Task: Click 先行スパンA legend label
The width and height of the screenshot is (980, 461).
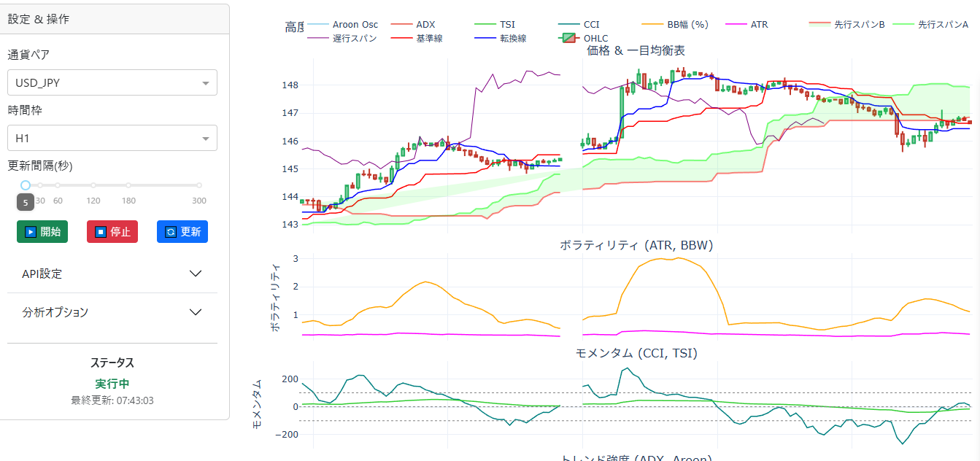Action: coord(943,25)
